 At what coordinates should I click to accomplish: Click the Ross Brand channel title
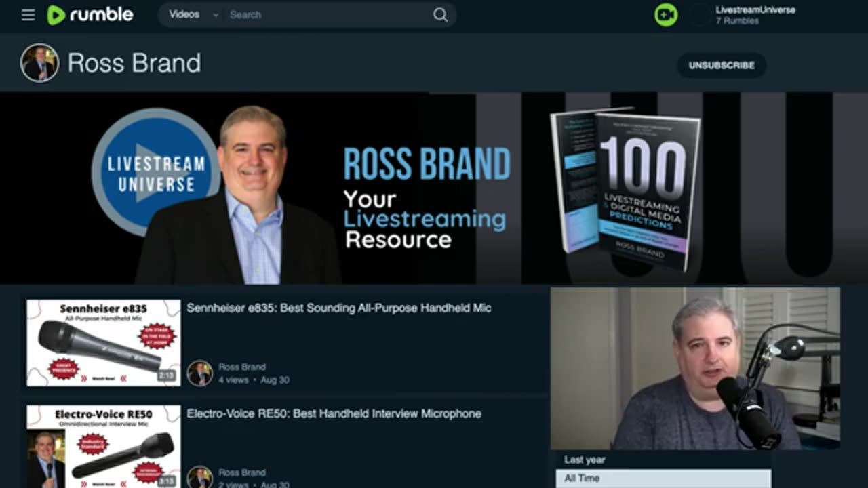click(134, 63)
